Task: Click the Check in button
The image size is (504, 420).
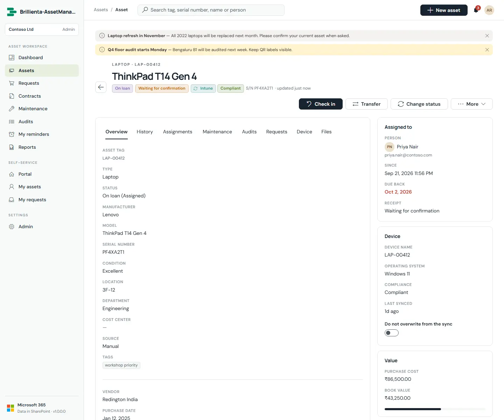Action: click(321, 104)
